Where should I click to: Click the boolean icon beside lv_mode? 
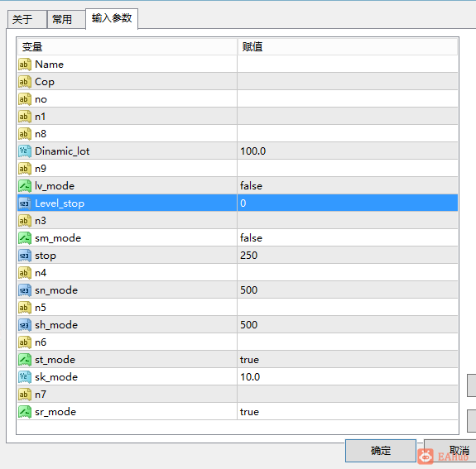25,186
